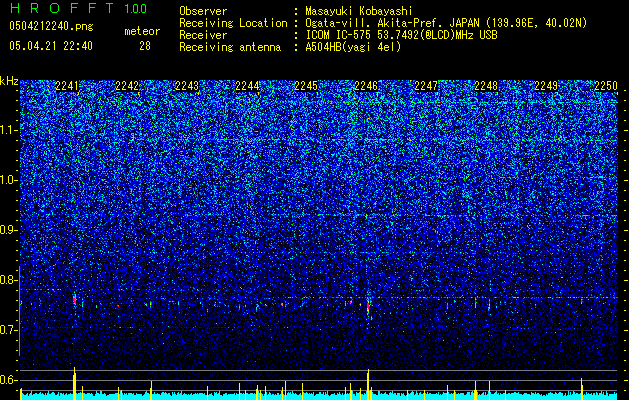Click time marker 2243
This screenshot has height=400, width=629.
coord(187,86)
